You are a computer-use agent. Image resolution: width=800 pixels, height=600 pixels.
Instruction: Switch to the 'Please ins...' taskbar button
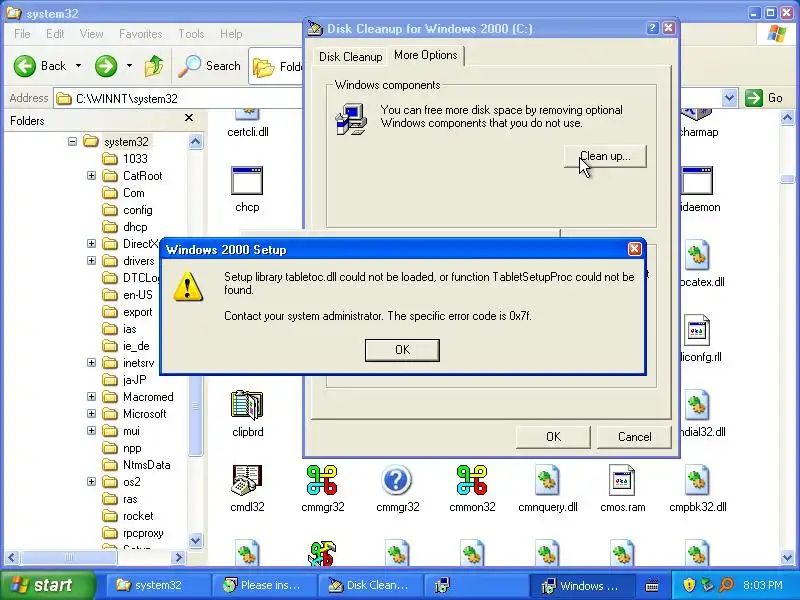[264, 585]
